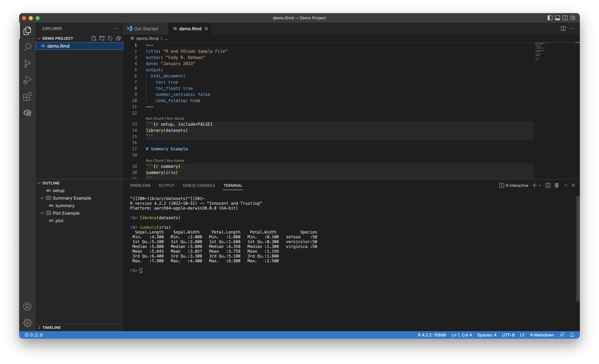Screen dimensions: 599x364
Task: Click Run Chunk above setup chunk
Action: point(155,119)
